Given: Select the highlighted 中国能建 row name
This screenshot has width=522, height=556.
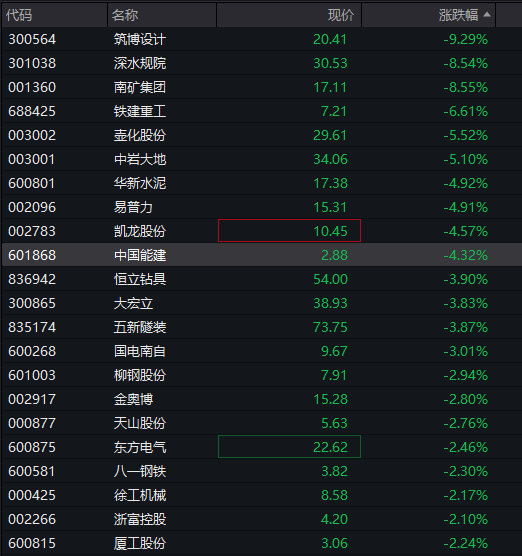Looking at the screenshot, I should 140,255.
